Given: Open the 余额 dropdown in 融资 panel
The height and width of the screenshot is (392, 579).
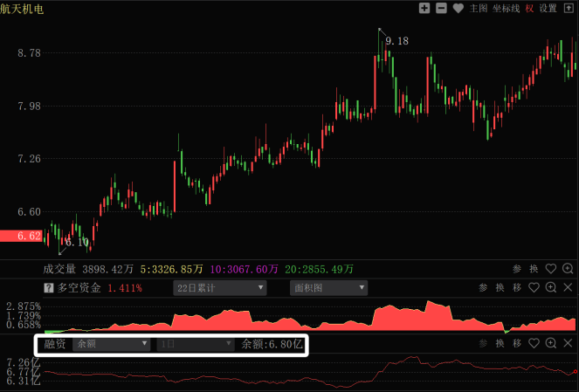Looking at the screenshot, I should [x=111, y=344].
